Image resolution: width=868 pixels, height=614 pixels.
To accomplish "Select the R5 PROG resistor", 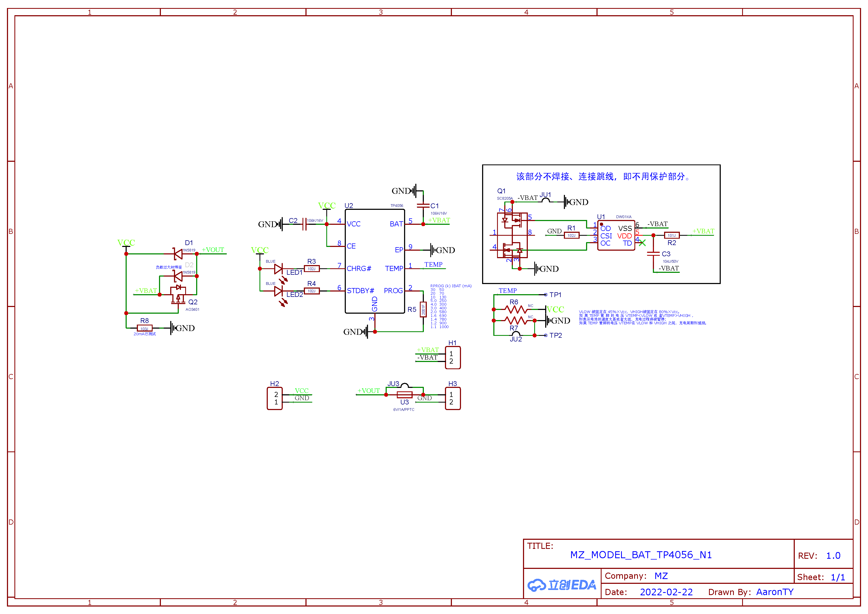I will [423, 310].
